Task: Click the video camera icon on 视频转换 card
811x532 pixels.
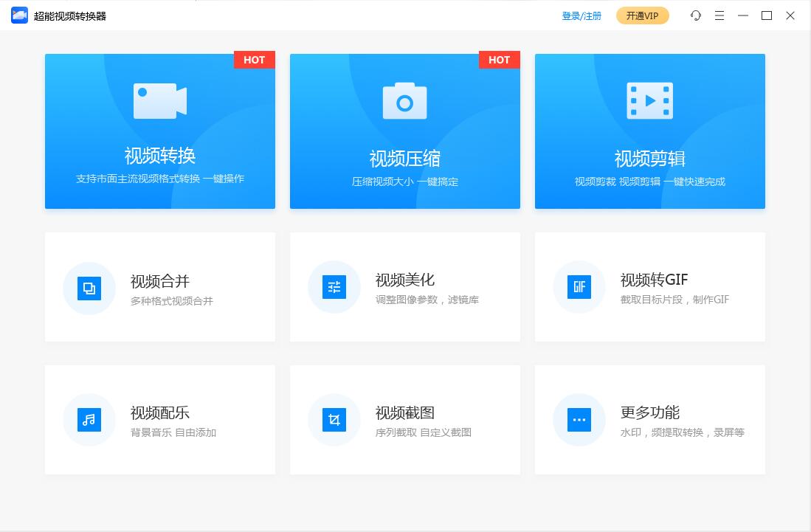Action: point(160,101)
